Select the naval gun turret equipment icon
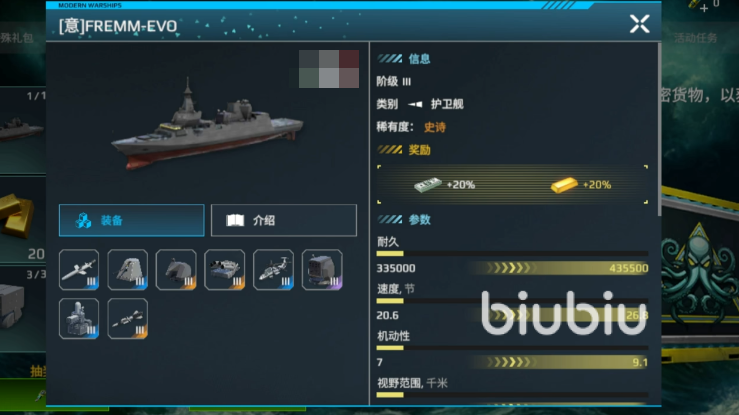739x415 pixels. click(176, 270)
